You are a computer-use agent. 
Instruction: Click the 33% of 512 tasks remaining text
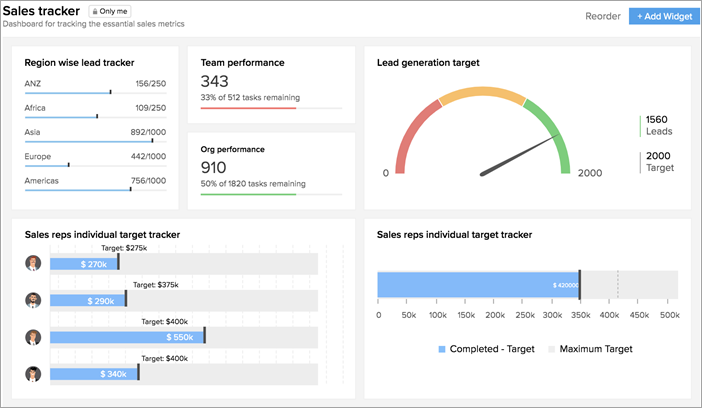coord(250,97)
